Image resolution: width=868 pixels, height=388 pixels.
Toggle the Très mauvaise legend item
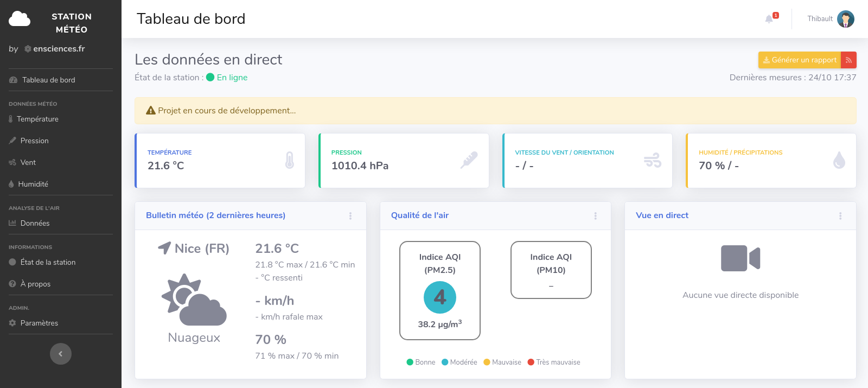point(554,362)
